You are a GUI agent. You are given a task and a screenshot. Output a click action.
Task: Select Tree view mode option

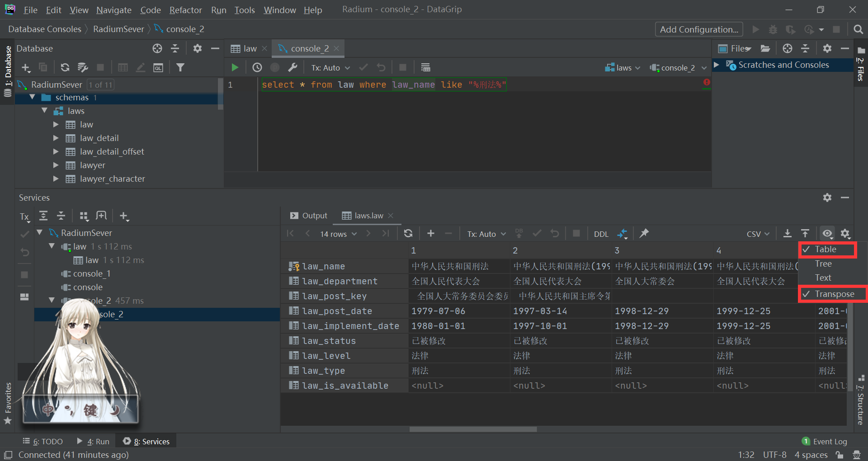coord(824,264)
